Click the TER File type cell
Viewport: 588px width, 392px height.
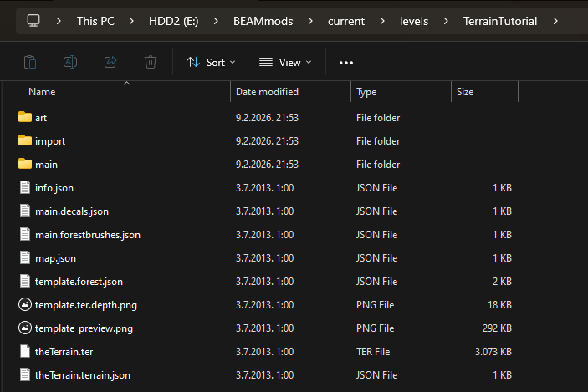(373, 352)
